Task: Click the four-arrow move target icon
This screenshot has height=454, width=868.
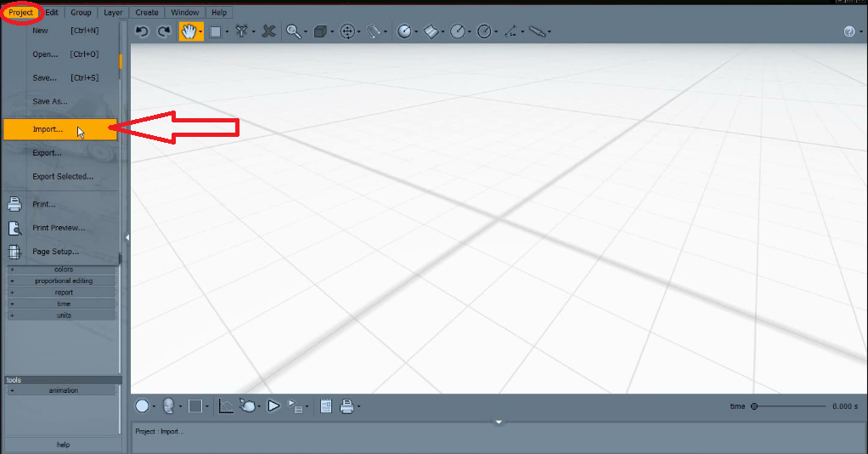Action: click(347, 31)
